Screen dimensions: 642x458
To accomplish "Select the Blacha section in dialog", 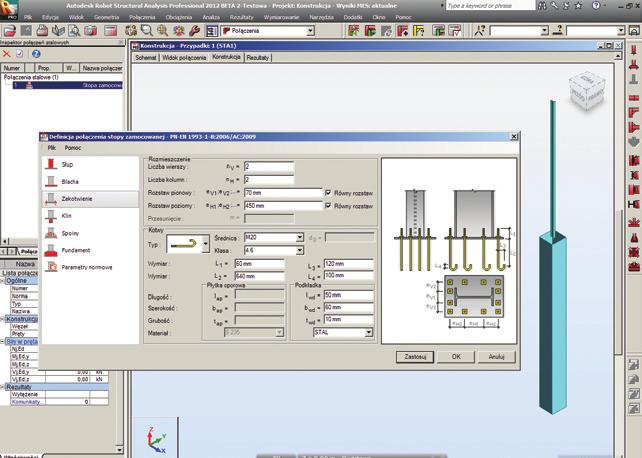I will pos(90,181).
